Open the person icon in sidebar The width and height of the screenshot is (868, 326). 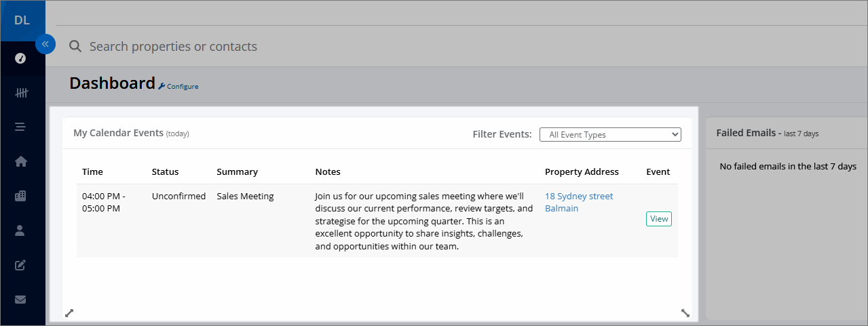click(x=20, y=230)
